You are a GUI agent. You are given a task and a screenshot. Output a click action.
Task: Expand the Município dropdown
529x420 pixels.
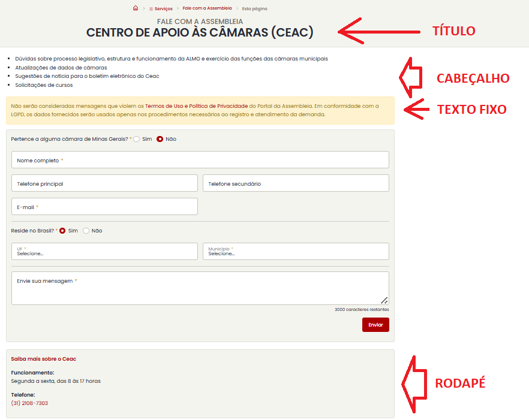pyautogui.click(x=296, y=252)
